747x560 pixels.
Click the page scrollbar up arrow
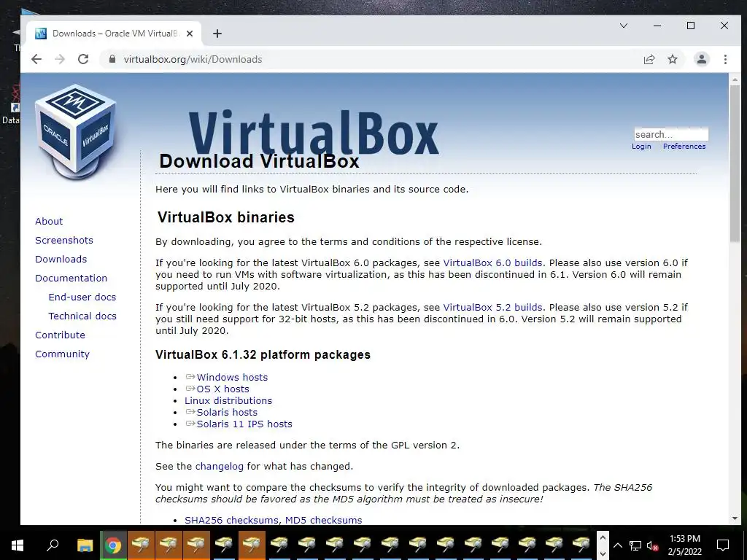(735, 80)
